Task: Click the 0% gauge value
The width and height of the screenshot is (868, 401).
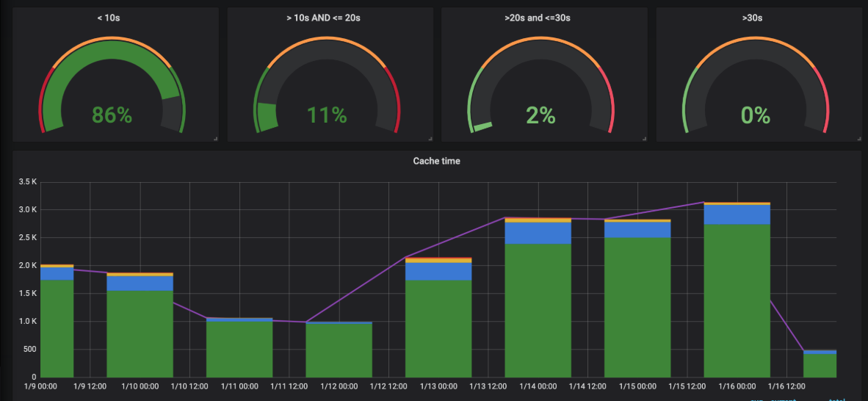Action: click(755, 115)
